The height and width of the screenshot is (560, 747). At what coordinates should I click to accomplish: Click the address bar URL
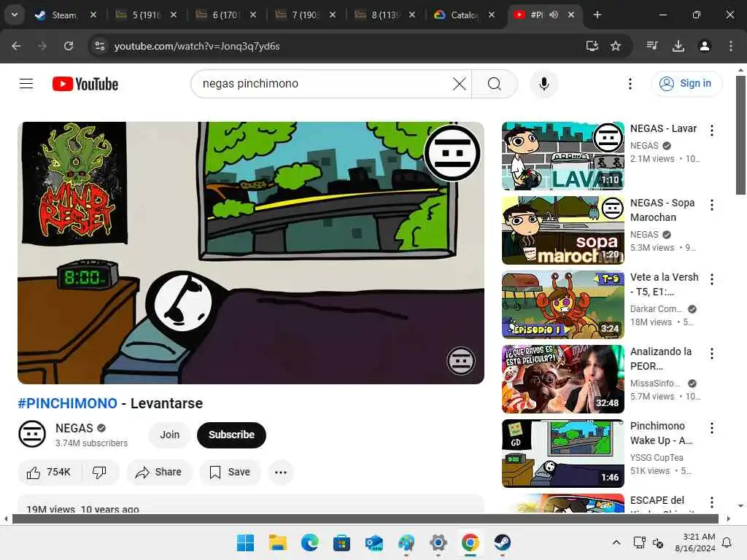(x=197, y=46)
